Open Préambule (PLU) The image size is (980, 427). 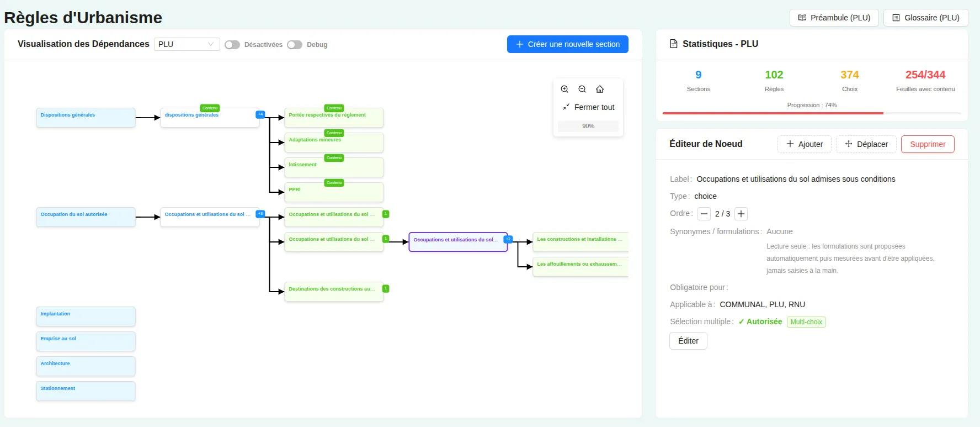point(834,18)
